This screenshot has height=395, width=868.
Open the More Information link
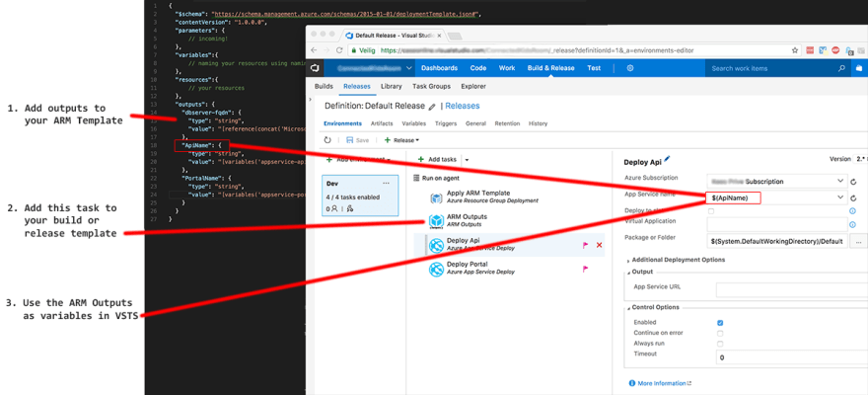tap(661, 383)
